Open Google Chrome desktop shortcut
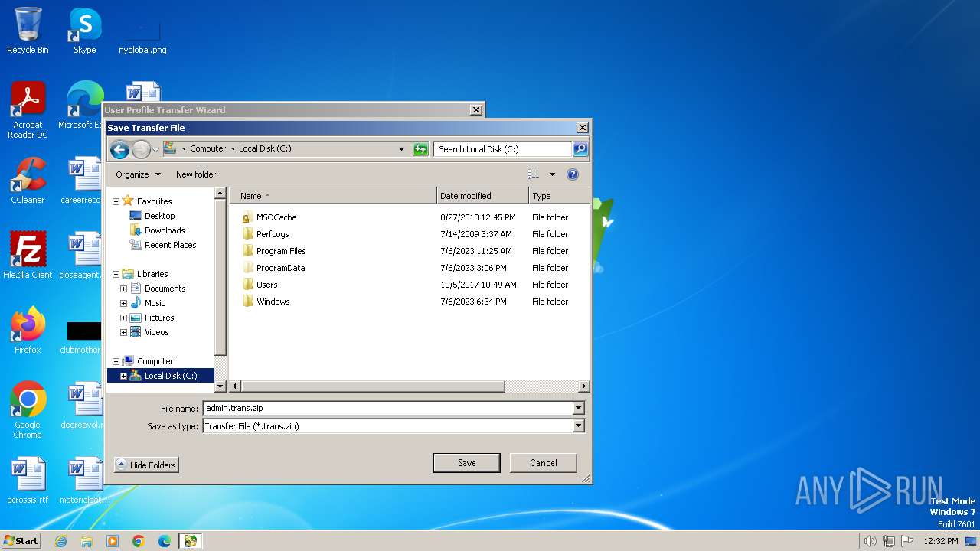 point(28,410)
